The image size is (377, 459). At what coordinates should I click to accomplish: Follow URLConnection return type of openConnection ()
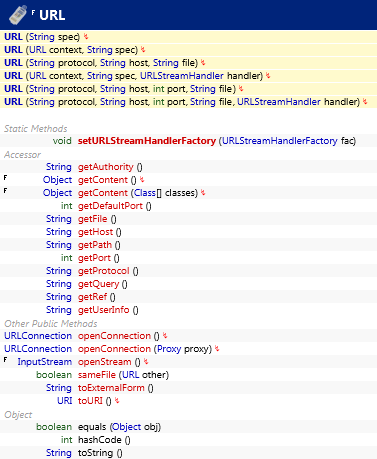tap(38, 336)
